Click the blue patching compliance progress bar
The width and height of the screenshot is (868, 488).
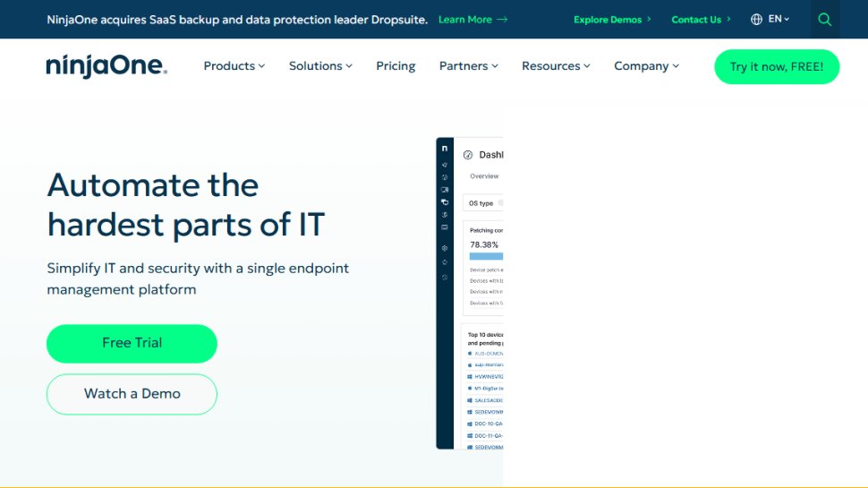coord(486,256)
